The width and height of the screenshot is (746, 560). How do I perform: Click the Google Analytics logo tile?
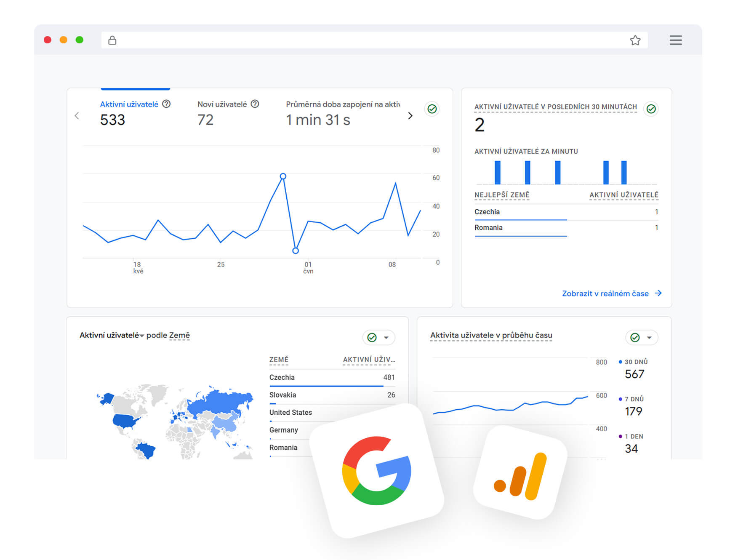click(520, 472)
